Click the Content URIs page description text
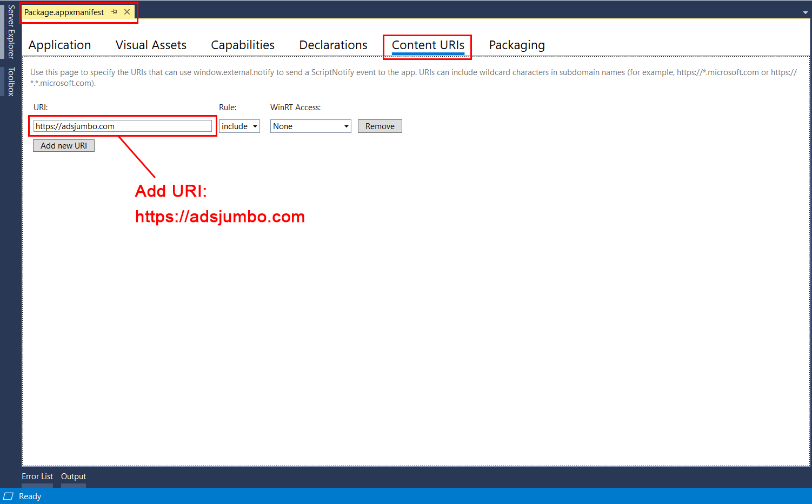Viewport: 812px width, 504px height. point(414,78)
